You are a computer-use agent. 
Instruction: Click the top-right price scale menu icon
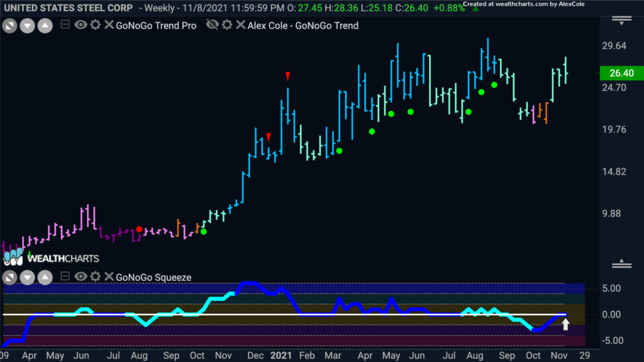622,21
